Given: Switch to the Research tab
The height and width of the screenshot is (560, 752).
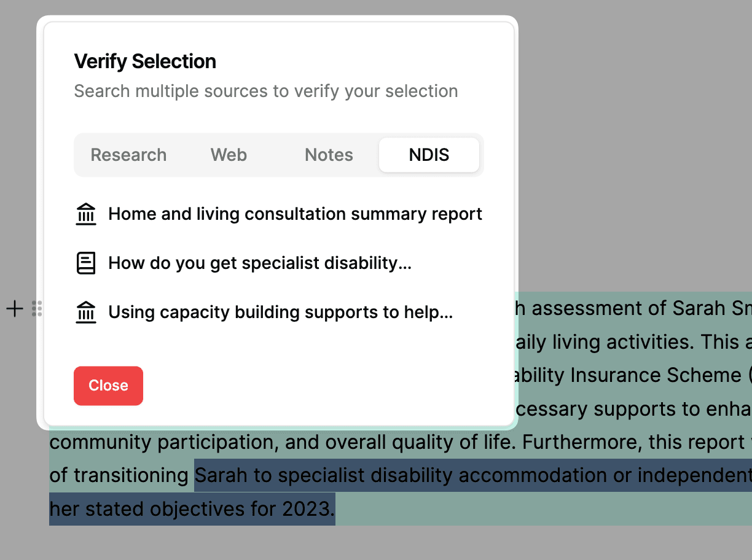Looking at the screenshot, I should (x=128, y=155).
